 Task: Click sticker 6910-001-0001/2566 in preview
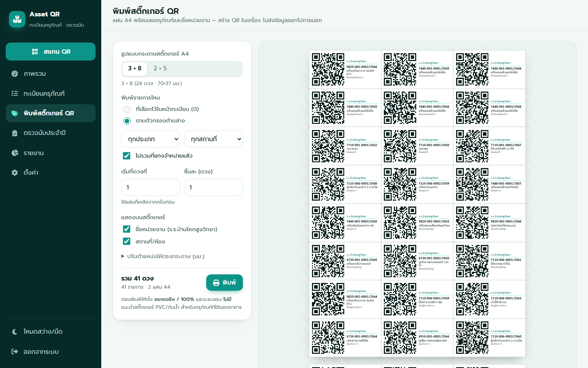(x=417, y=337)
